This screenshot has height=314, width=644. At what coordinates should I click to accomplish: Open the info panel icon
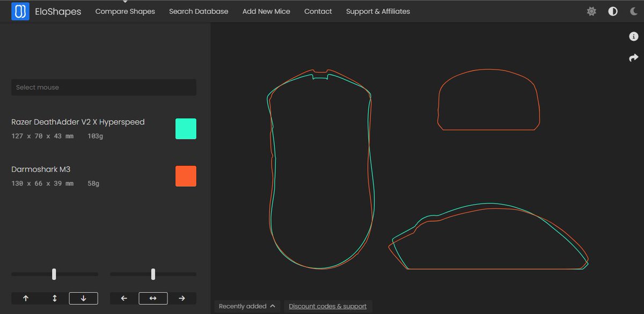(633, 36)
